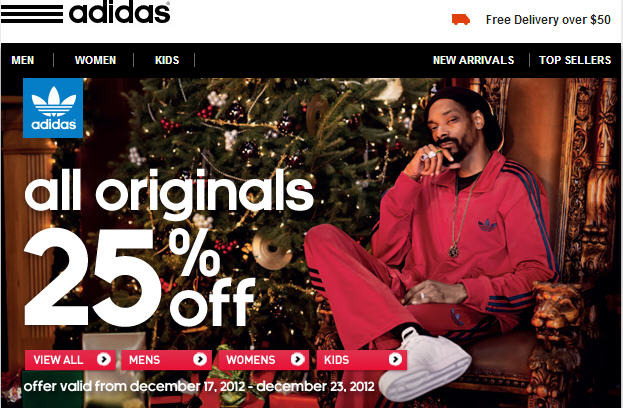Click the red MENS button
Image resolution: width=623 pixels, height=408 pixels.
(x=166, y=360)
